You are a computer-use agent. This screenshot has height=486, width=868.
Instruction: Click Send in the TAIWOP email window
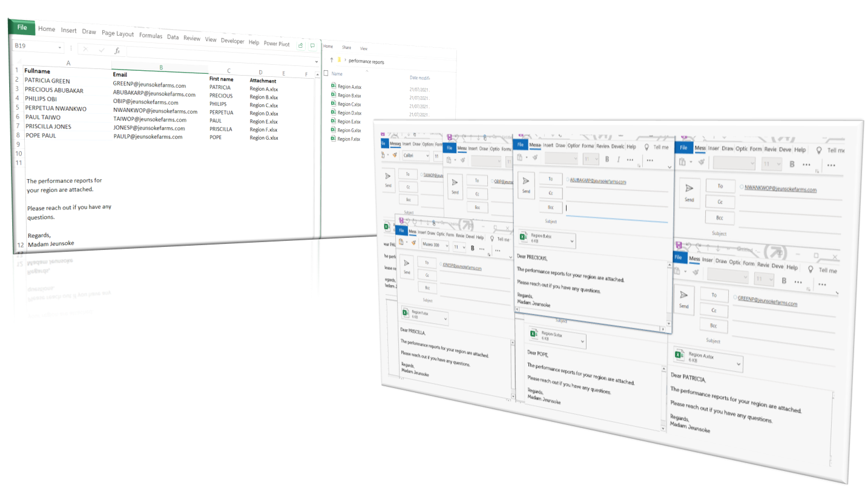pyautogui.click(x=388, y=180)
